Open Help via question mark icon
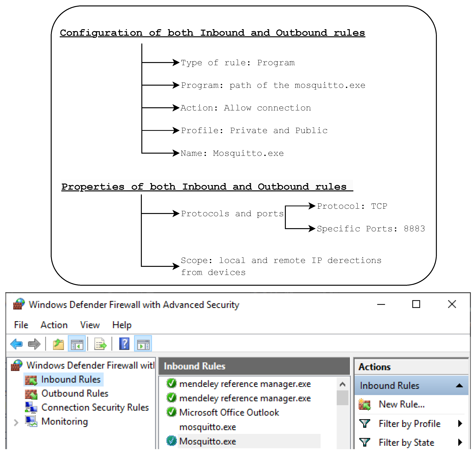Screen dimensions: 476x456 (x=124, y=344)
